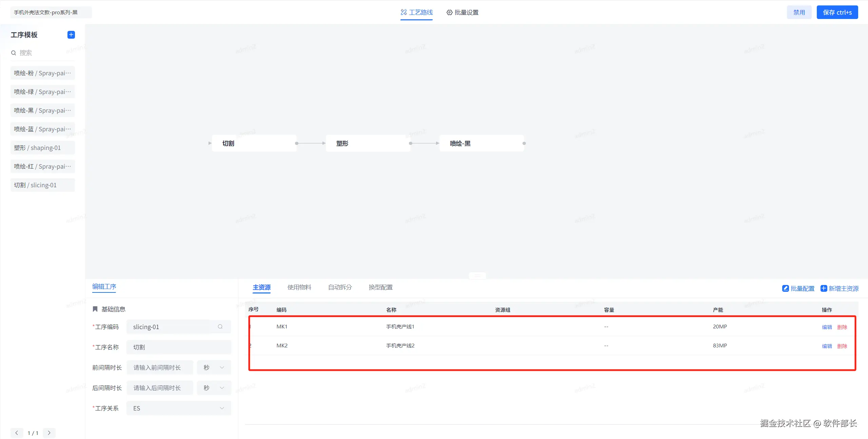Image resolution: width=868 pixels, height=439 pixels.
Task: Click the 保存 ctrl+s button
Action: click(x=837, y=13)
